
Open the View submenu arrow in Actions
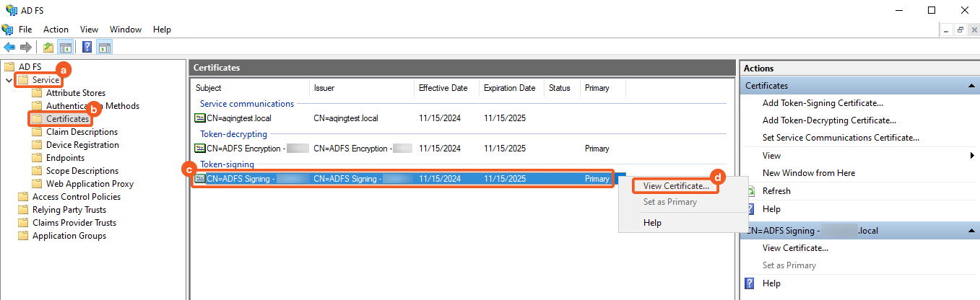973,156
